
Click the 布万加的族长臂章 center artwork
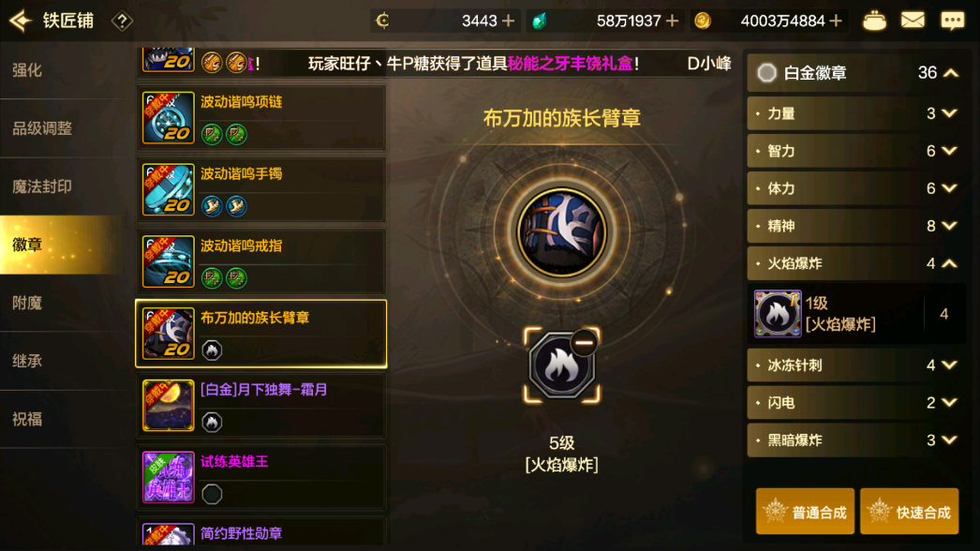pos(561,232)
